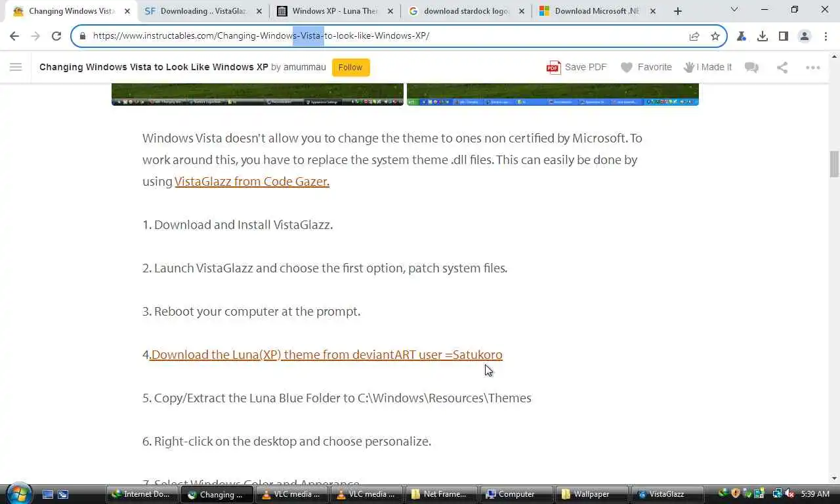This screenshot has width=840, height=504.
Task: Click step 2 Launch VistaGlazz text
Action: tap(325, 268)
